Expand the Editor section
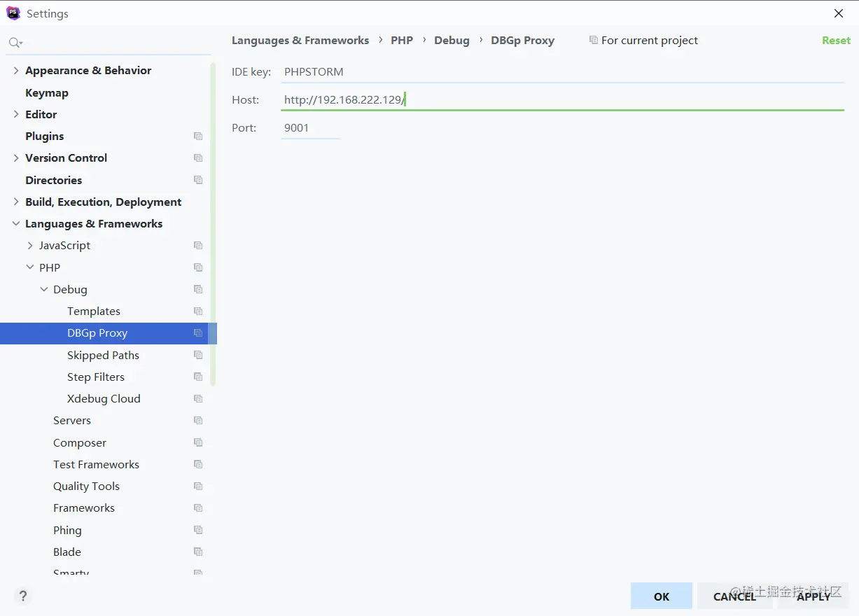 (x=16, y=114)
